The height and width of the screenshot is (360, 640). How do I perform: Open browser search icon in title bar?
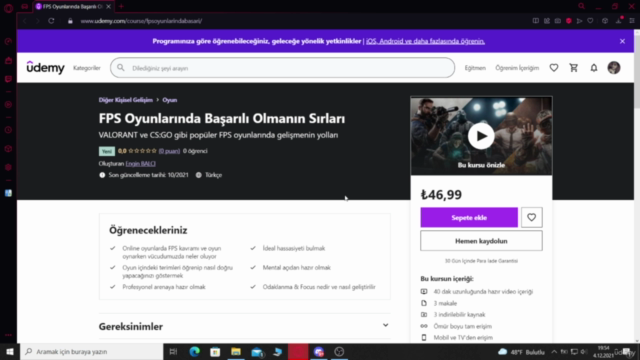click(x=581, y=6)
